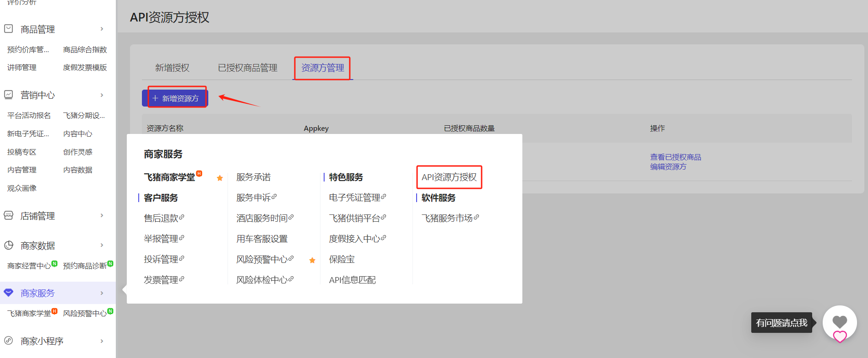This screenshot has width=868, height=358.
Task: Open 预约商品诊断 in the sidebar
Action: pos(85,266)
